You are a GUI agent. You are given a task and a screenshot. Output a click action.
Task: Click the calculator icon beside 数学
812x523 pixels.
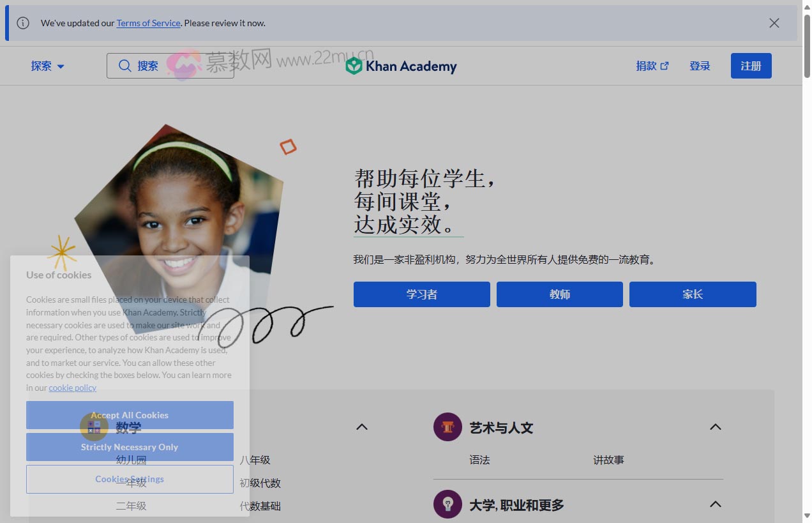[94, 427]
